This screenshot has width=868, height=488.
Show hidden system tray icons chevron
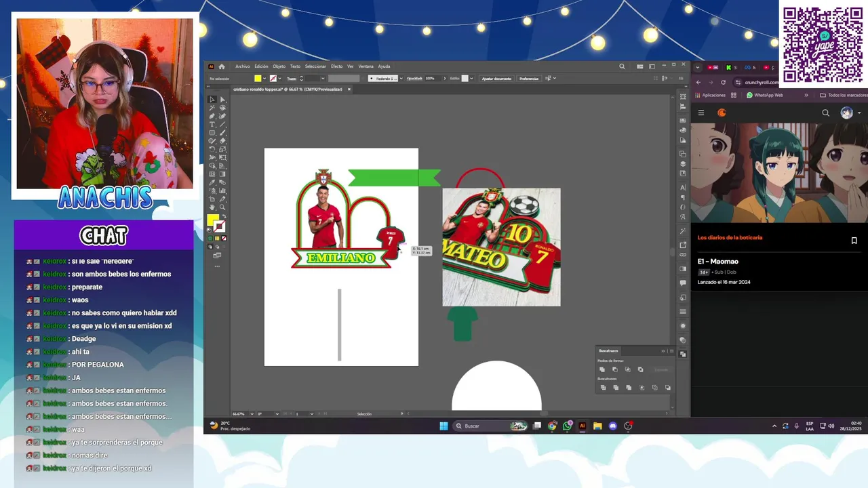click(774, 426)
